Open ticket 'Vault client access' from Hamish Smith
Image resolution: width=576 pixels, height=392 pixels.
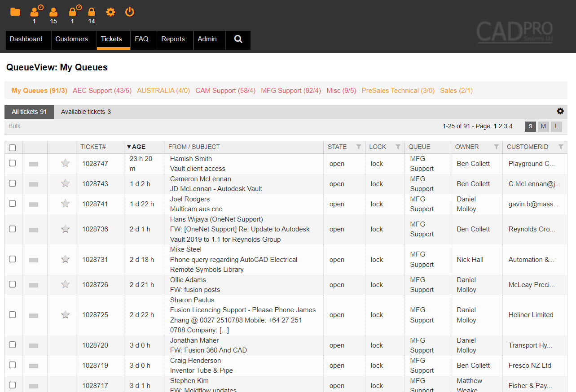pyautogui.click(x=198, y=169)
